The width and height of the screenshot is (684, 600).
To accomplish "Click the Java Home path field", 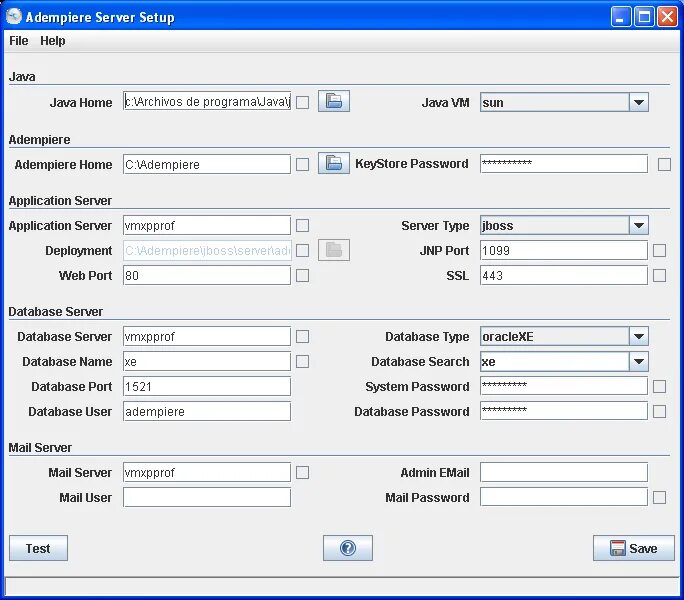I will click(x=207, y=102).
